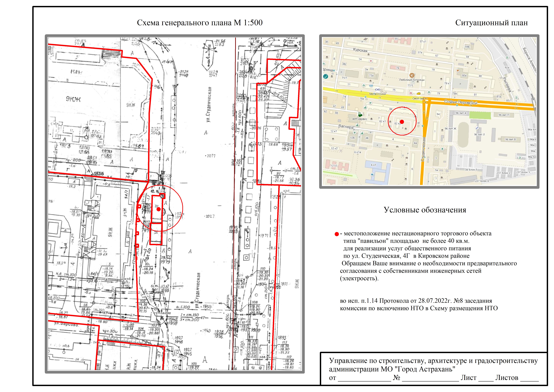Viewport: 554px width, 392px height.
Task: Click the Курская street label on the map
Action: pos(360,50)
